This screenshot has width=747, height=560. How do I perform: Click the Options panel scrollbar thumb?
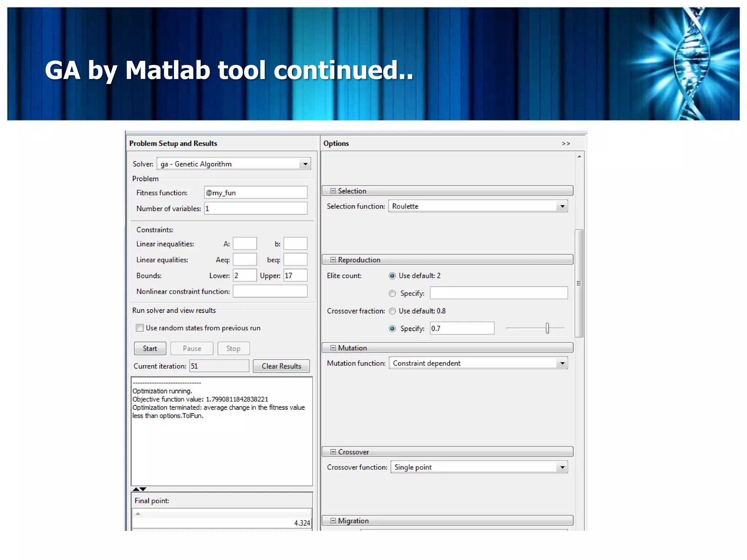pos(579,283)
